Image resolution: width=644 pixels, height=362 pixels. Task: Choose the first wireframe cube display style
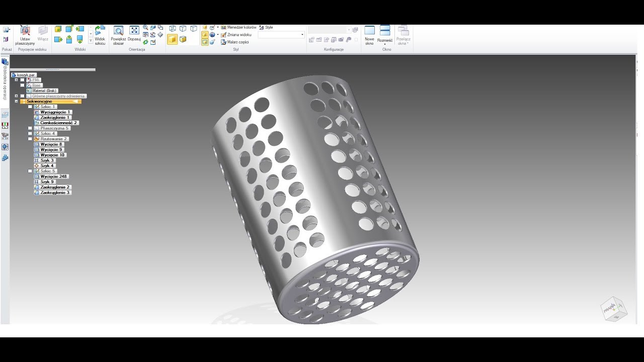[x=173, y=29]
